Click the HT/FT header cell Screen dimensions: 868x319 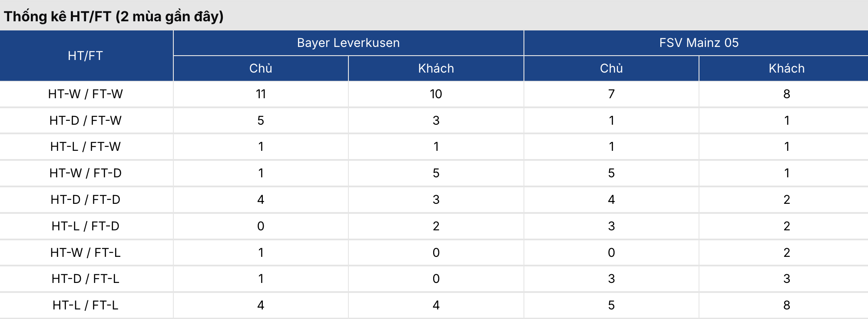pos(86,56)
